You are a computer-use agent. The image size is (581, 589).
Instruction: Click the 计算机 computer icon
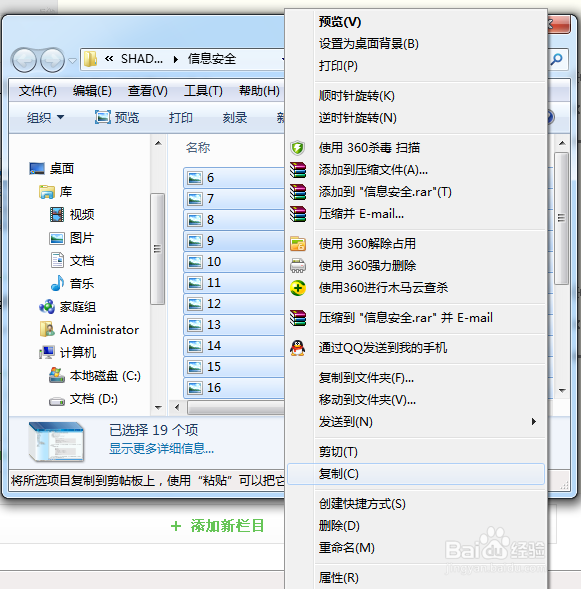click(x=47, y=352)
